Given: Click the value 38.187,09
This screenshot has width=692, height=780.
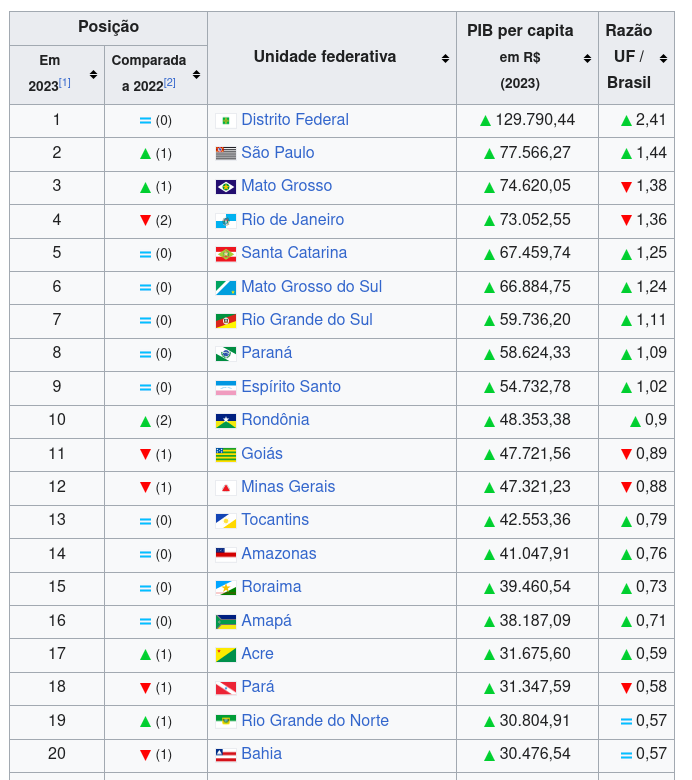Looking at the screenshot, I should (535, 621).
